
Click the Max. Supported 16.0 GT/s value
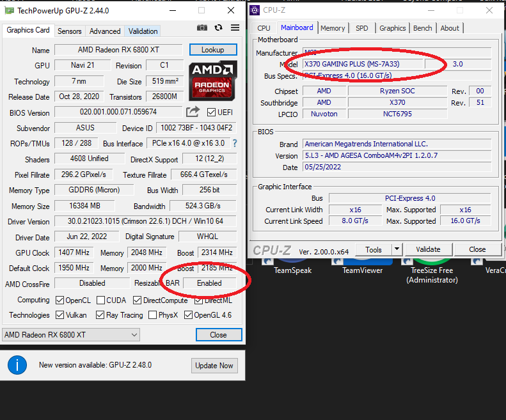click(465, 221)
